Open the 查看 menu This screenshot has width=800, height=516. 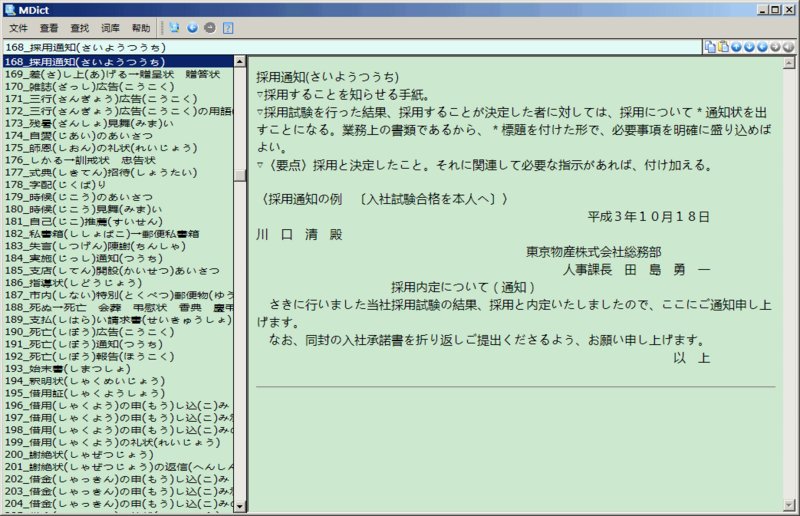[49, 28]
